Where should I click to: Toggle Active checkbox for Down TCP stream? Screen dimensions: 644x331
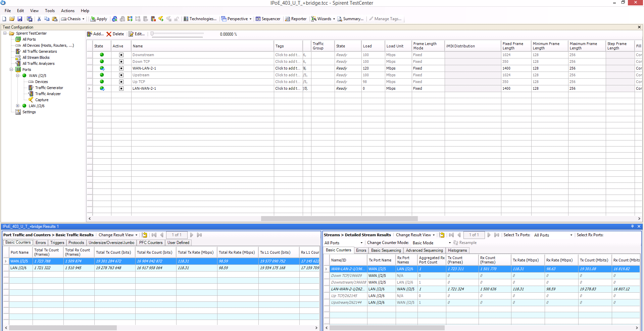[x=121, y=61]
